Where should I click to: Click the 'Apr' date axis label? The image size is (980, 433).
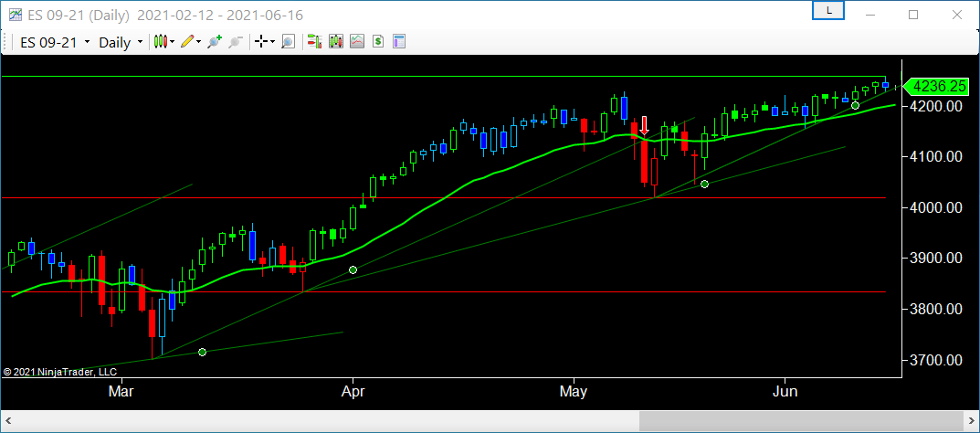pos(353,392)
